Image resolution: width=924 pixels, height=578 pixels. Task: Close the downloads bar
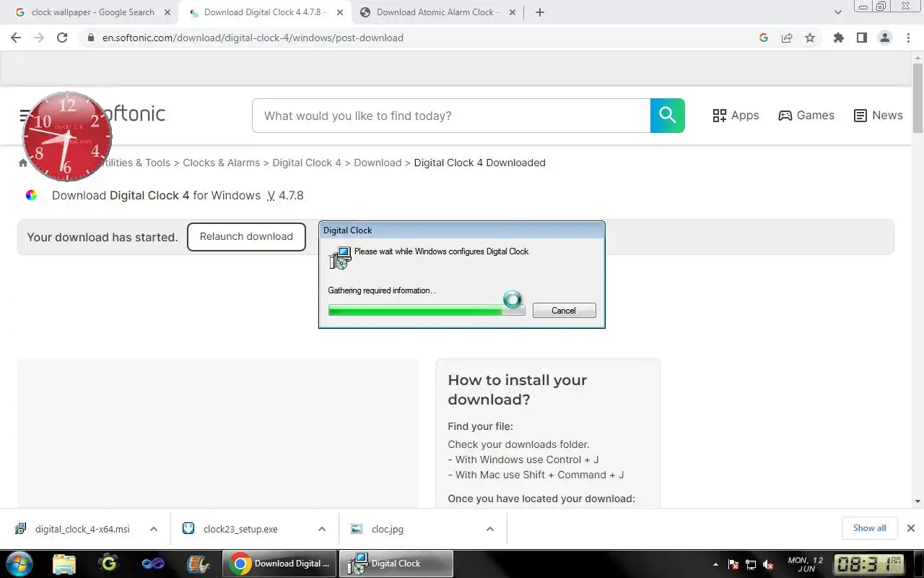click(910, 528)
